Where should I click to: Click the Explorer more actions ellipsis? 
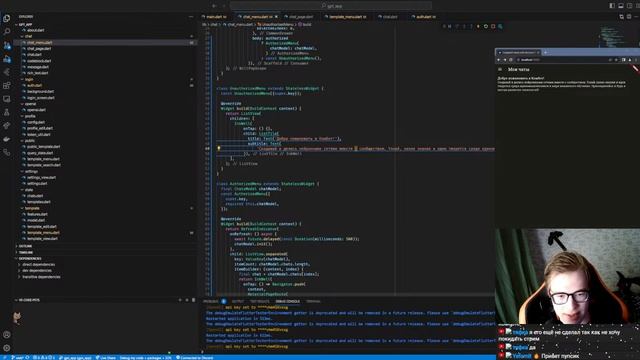coord(191,17)
